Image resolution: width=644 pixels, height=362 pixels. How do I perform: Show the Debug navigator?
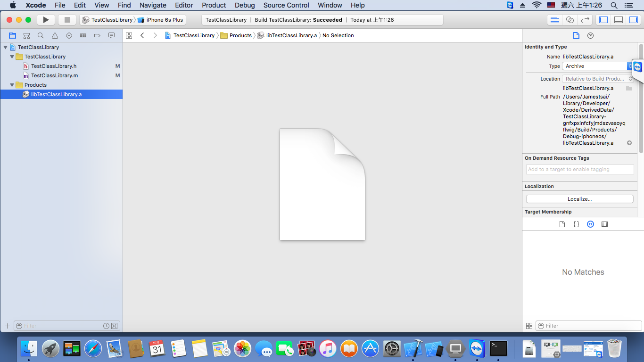tap(83, 35)
